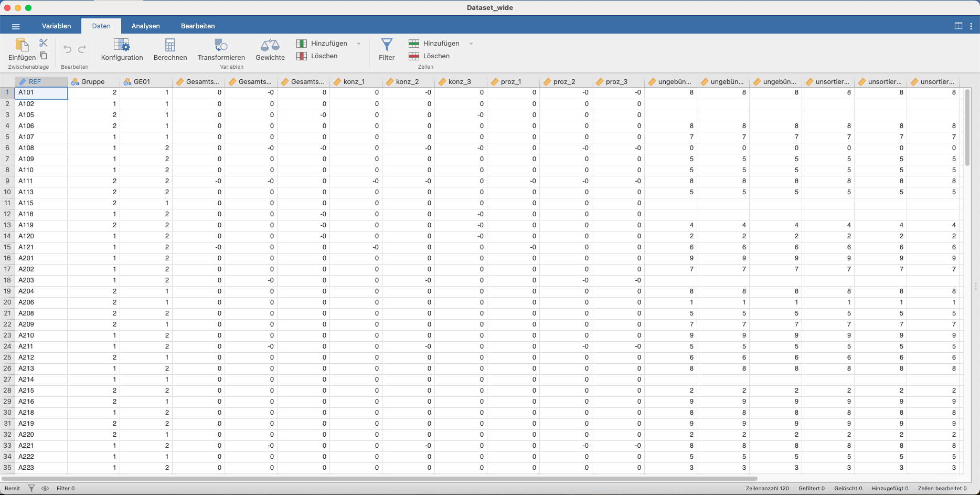Select the proz_1 column header

point(513,82)
